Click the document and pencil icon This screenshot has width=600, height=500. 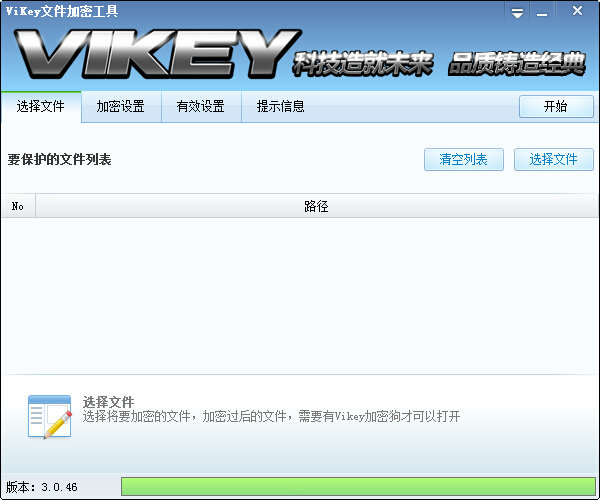[x=50, y=417]
